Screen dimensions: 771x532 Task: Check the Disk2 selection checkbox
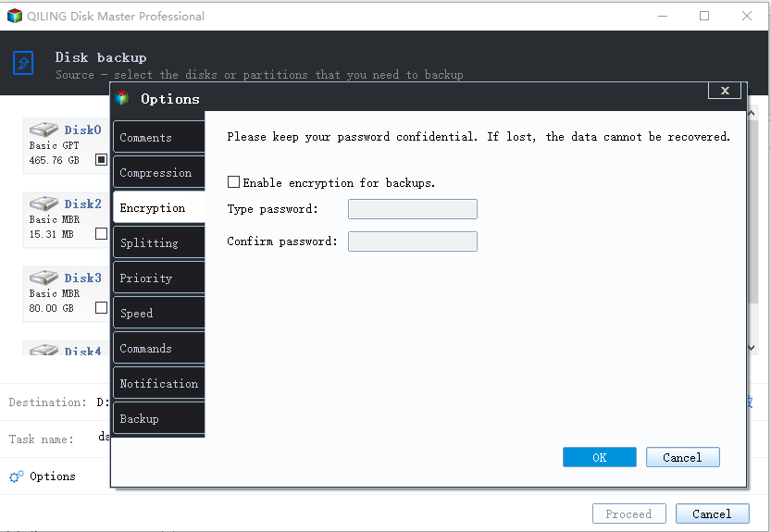point(101,233)
